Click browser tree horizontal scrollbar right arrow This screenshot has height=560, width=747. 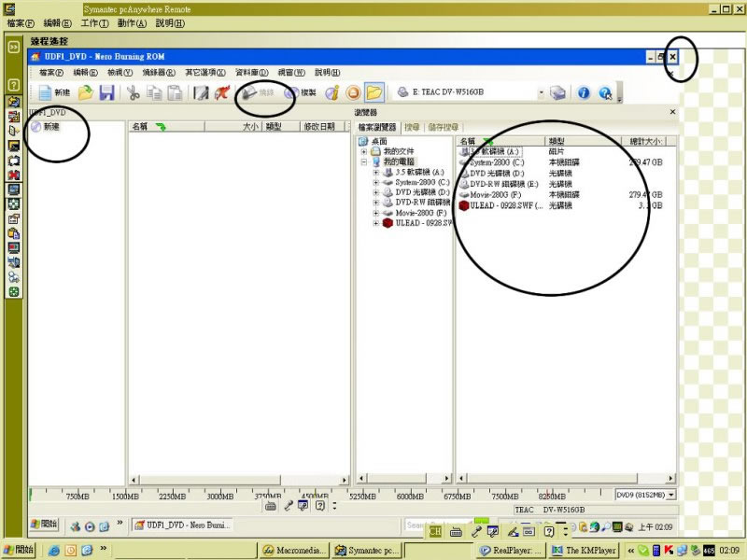click(446, 478)
